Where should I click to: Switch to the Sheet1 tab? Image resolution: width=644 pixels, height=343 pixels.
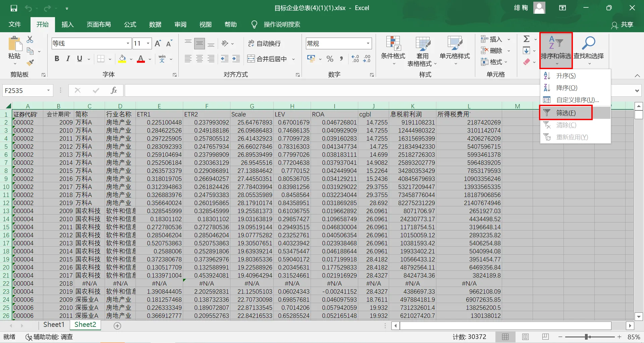click(x=54, y=325)
